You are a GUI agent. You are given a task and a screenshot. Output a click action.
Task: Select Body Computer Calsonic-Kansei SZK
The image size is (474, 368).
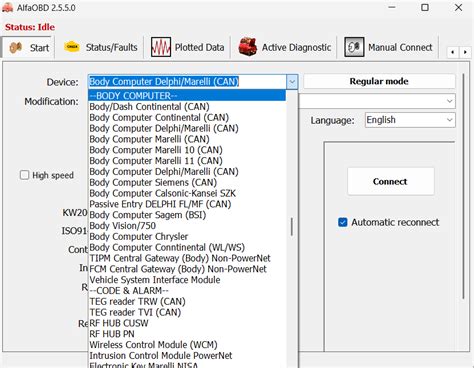pos(187,193)
